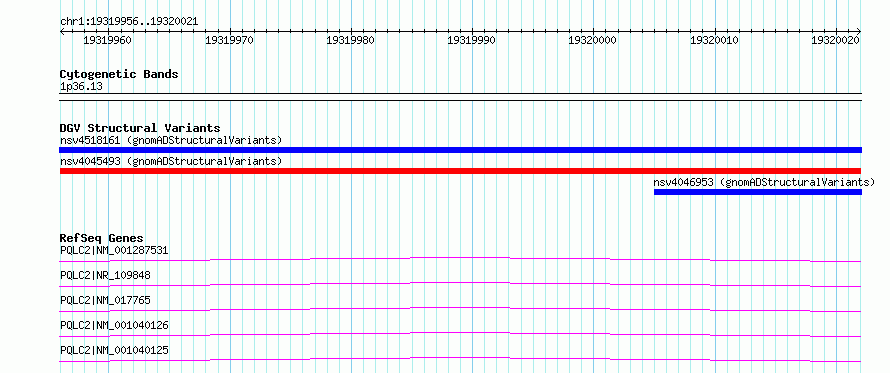Viewport: 890px width, 373px height.
Task: Click the Cytogenetic Bands track title
Action: pos(119,74)
